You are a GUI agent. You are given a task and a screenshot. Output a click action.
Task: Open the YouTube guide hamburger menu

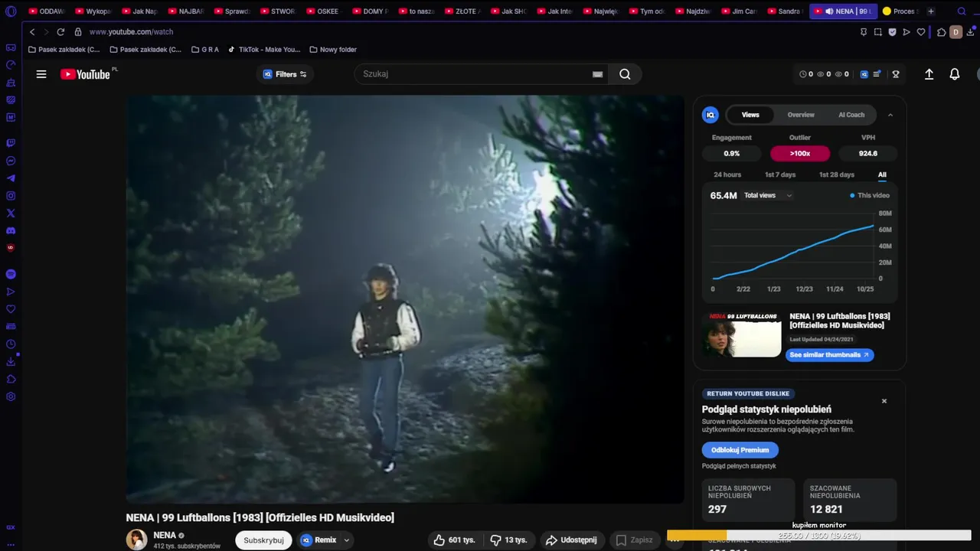pyautogui.click(x=41, y=74)
